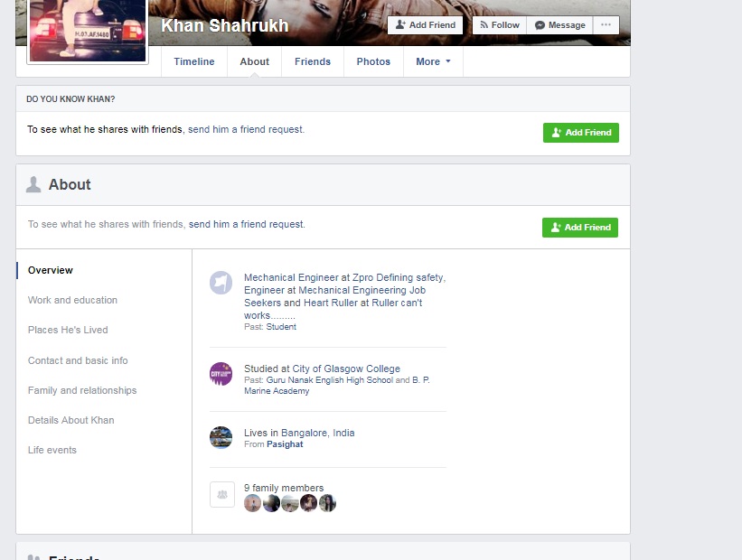The image size is (742, 560).
Task: Open third family member avatar
Action: click(290, 503)
